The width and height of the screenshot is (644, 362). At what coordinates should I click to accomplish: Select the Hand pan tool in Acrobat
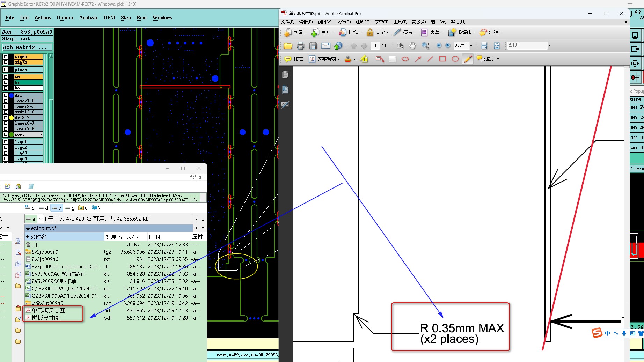pos(412,46)
